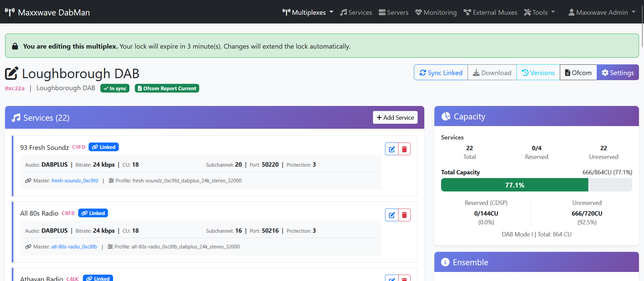The height and width of the screenshot is (281, 644).
Task: Click the In sync status badge
Action: (x=115, y=88)
